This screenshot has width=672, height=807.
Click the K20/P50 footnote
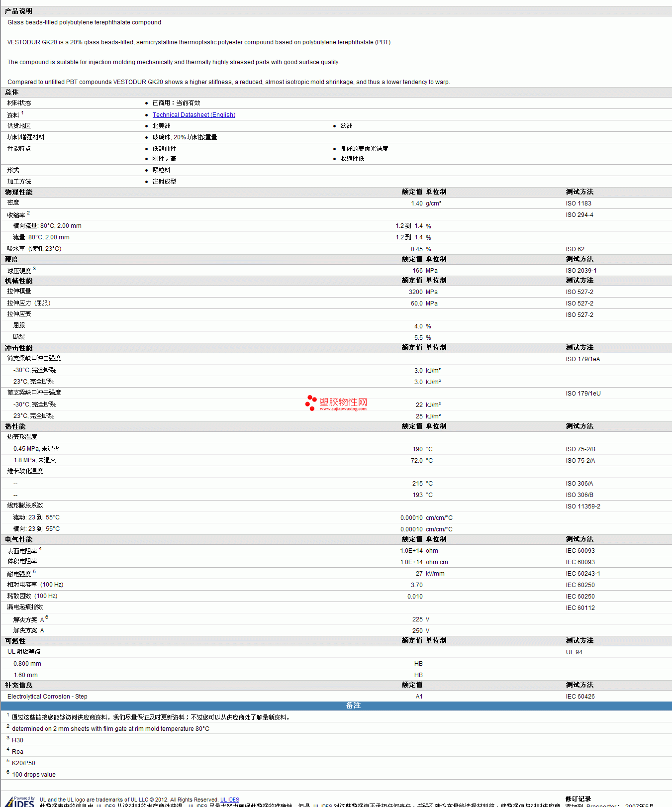point(23,763)
